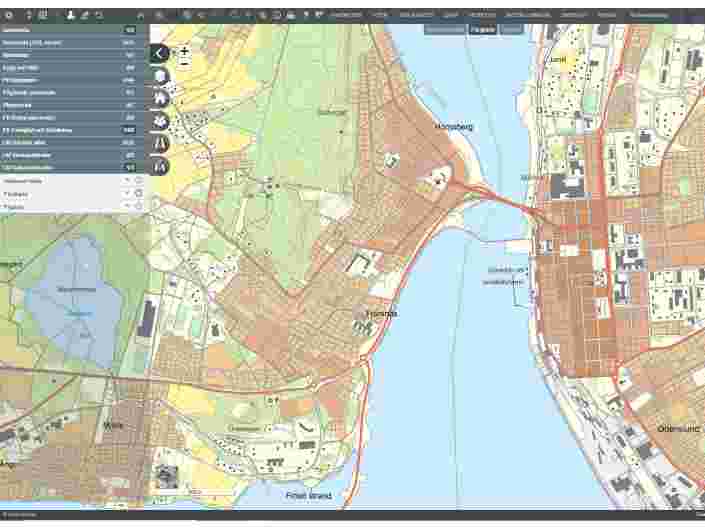Tick the checkbox of the top white layer row
Viewport: 705px width, 528px height.
click(139, 181)
